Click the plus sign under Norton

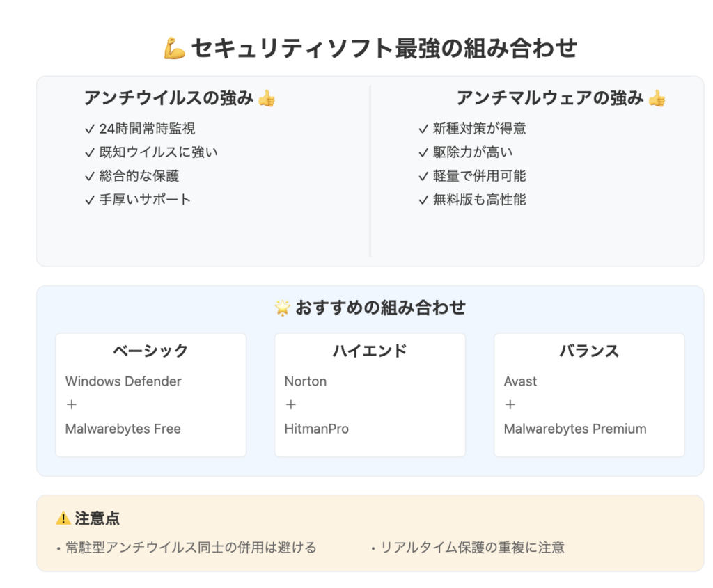(290, 404)
